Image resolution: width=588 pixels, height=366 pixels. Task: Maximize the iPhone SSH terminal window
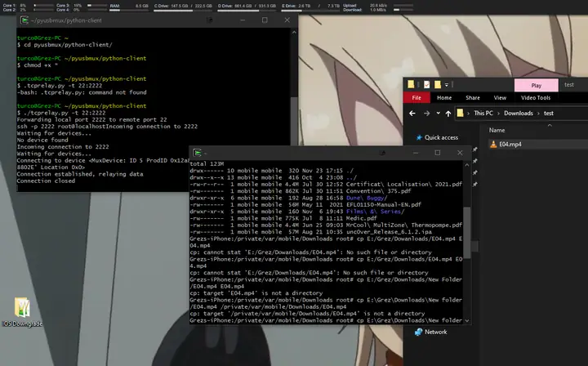438,153
